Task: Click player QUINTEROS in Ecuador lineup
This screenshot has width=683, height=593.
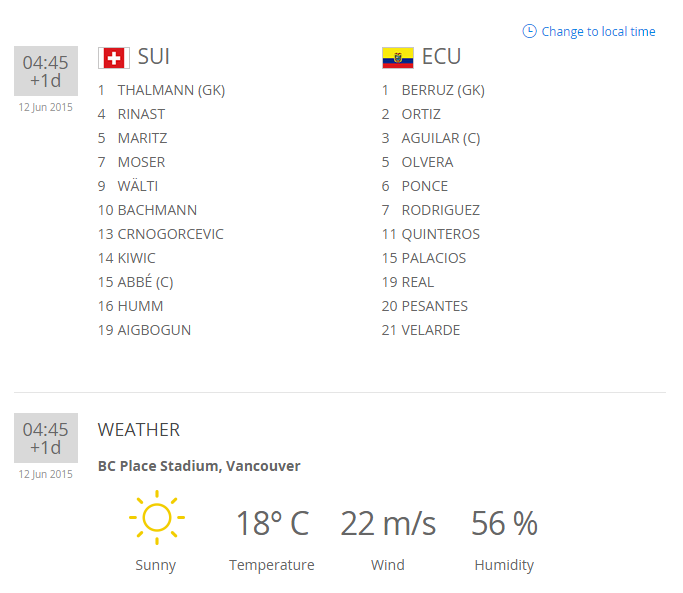Action: click(441, 234)
